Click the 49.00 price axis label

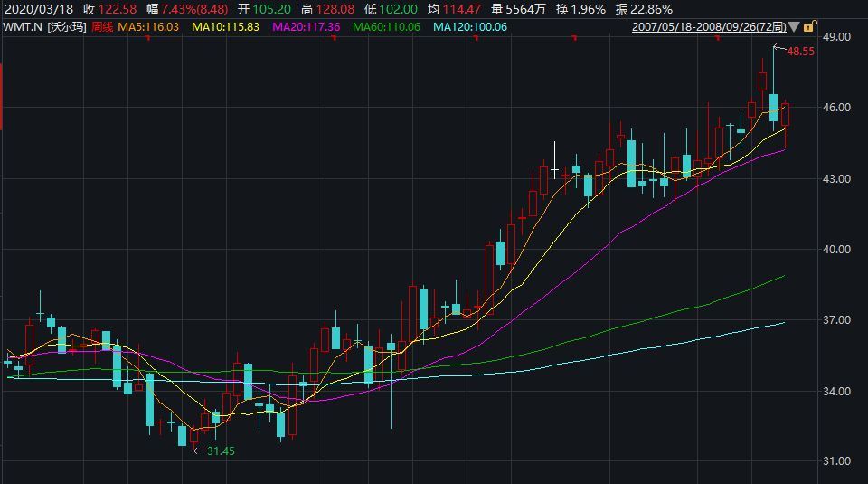point(836,36)
